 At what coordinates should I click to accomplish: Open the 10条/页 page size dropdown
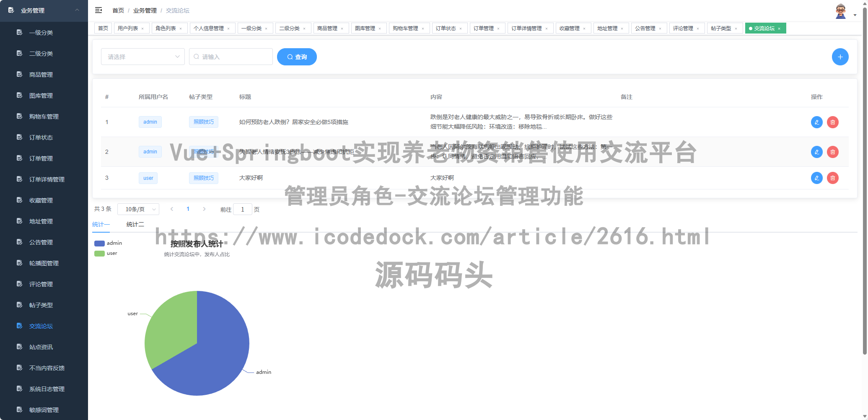tap(138, 209)
